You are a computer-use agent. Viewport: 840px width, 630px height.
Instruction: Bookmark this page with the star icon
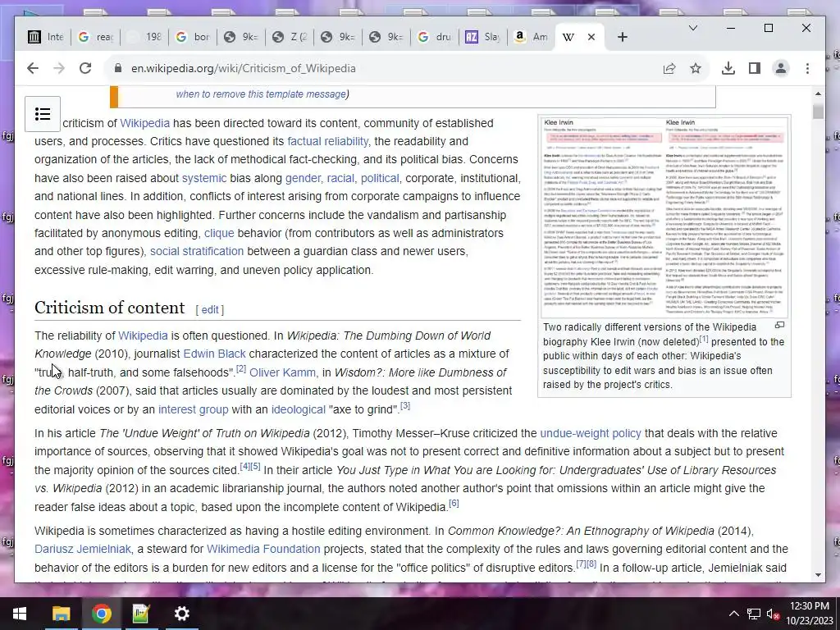696,69
